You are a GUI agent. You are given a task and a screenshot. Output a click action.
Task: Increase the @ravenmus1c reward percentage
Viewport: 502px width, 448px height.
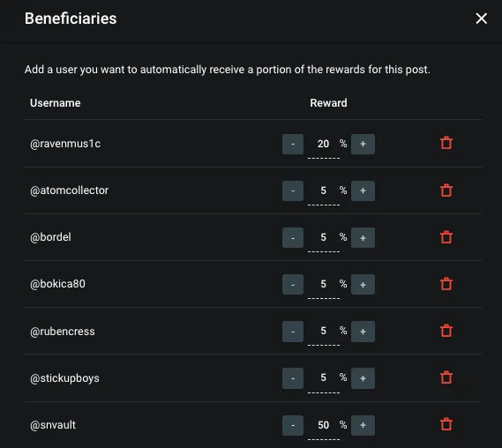coord(363,144)
